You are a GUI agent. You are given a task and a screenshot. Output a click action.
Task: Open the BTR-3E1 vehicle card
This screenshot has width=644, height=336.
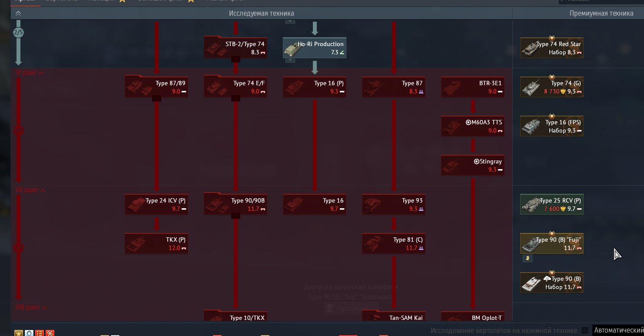(x=473, y=87)
